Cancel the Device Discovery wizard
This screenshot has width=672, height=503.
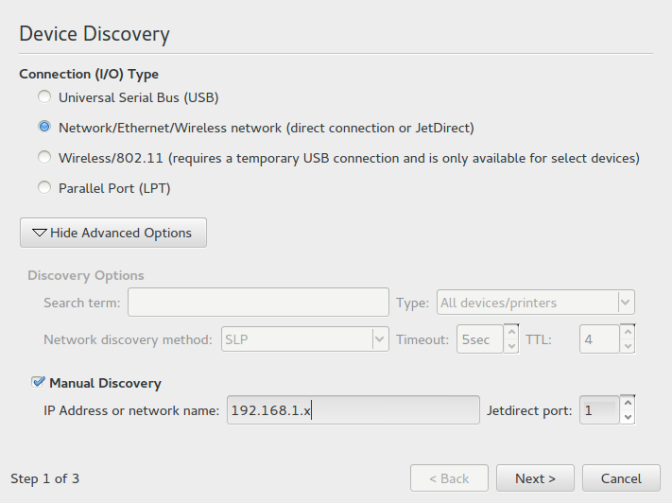(620, 478)
